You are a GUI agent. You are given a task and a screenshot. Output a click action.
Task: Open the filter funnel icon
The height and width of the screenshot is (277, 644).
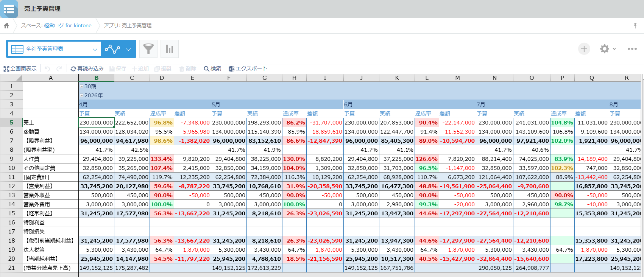(148, 49)
